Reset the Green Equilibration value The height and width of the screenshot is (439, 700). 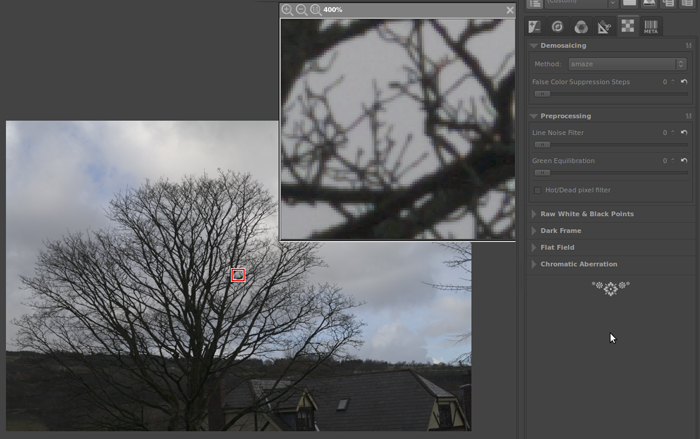tap(685, 160)
